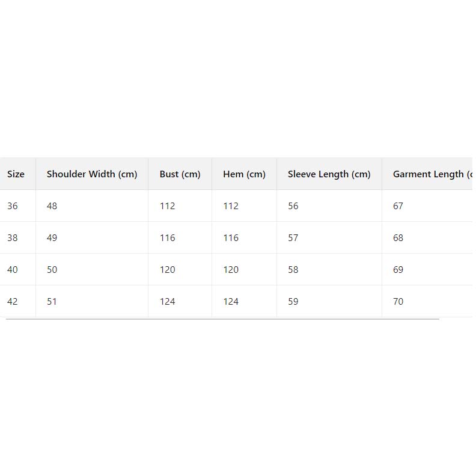Click the Bust value 116 for size 38
Image resolution: width=476 pixels, height=476 pixels.
pos(168,238)
